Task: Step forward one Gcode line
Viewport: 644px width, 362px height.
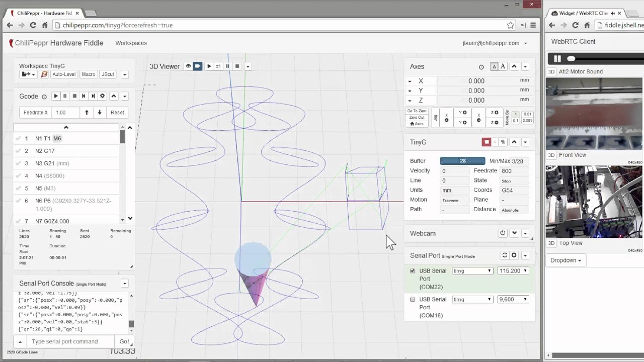Action: pos(93,96)
